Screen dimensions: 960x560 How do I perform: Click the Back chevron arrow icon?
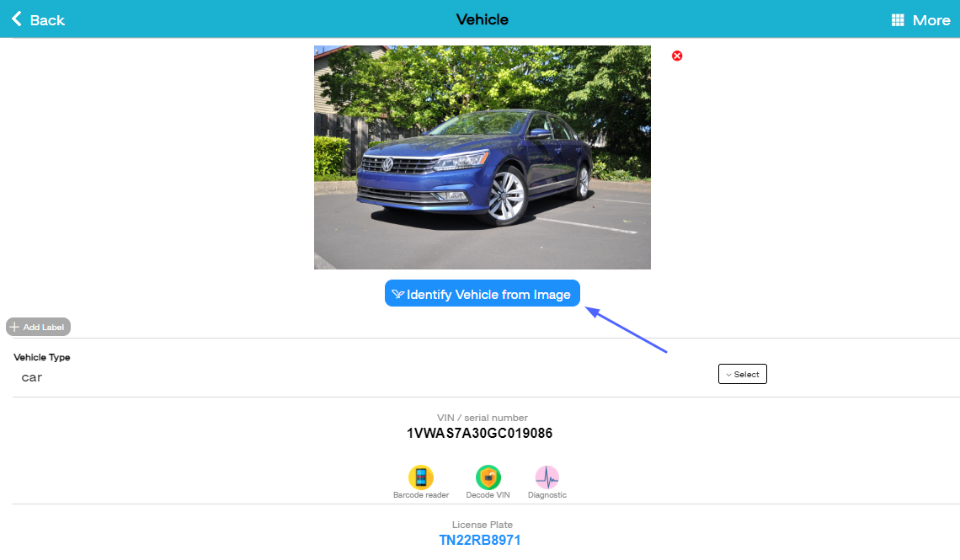click(x=17, y=19)
